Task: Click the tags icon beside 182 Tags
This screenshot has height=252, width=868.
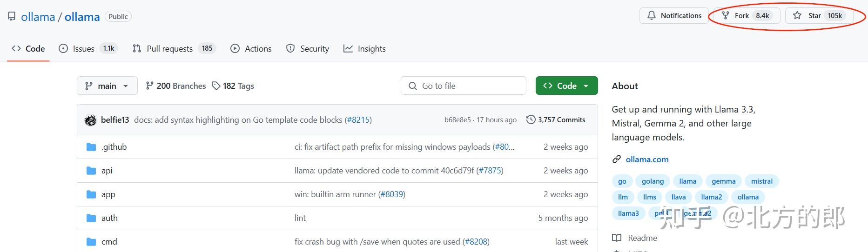Action: tap(216, 86)
